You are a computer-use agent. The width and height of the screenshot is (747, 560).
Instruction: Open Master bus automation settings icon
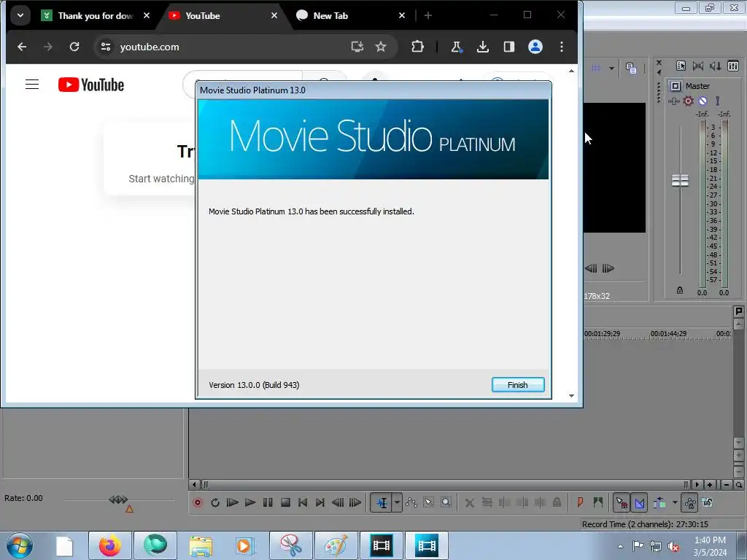coord(673,101)
